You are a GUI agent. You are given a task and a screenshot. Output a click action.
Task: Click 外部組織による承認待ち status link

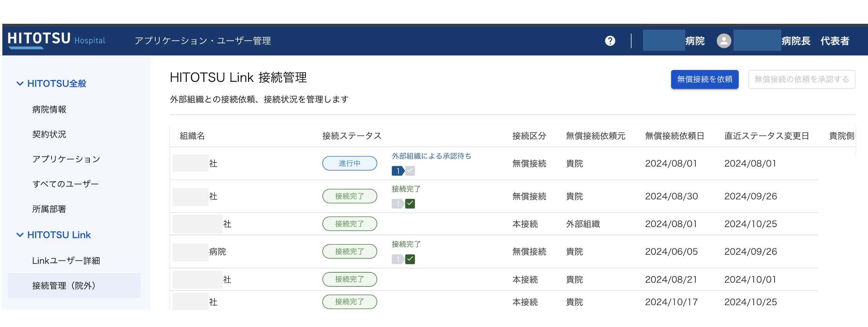[x=431, y=156]
